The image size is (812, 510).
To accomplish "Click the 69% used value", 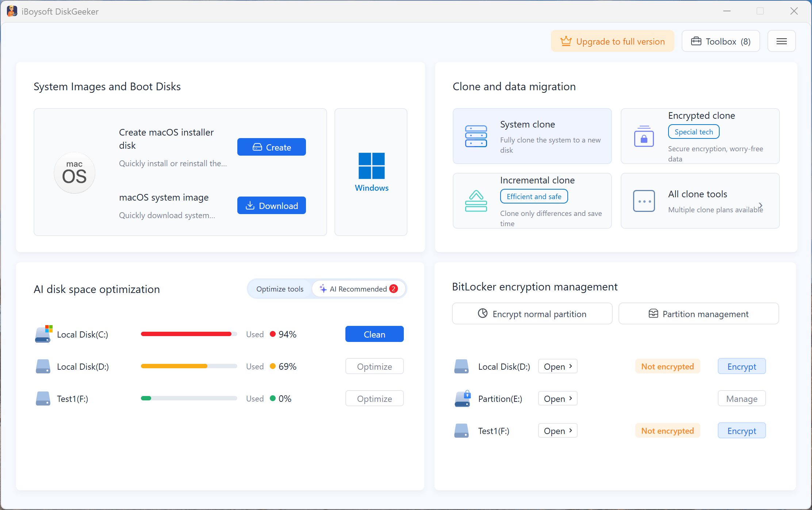I will click(x=287, y=366).
